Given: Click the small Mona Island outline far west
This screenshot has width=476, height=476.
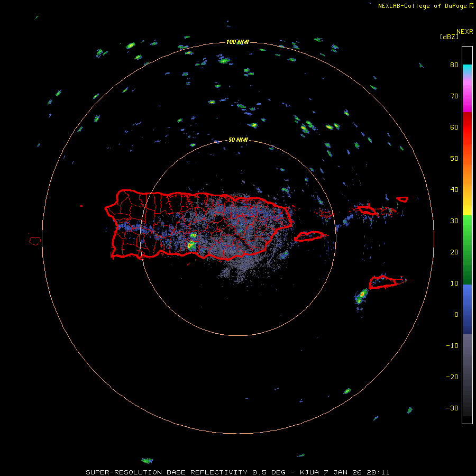Looking at the screenshot, I should point(35,241).
